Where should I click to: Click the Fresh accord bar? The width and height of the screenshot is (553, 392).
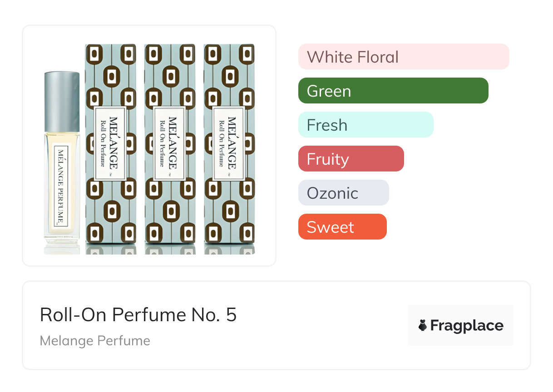(x=365, y=125)
